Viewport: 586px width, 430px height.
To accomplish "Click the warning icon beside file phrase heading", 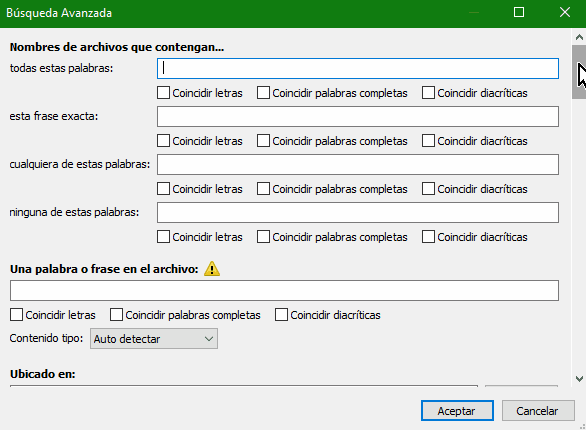I will tap(212, 269).
